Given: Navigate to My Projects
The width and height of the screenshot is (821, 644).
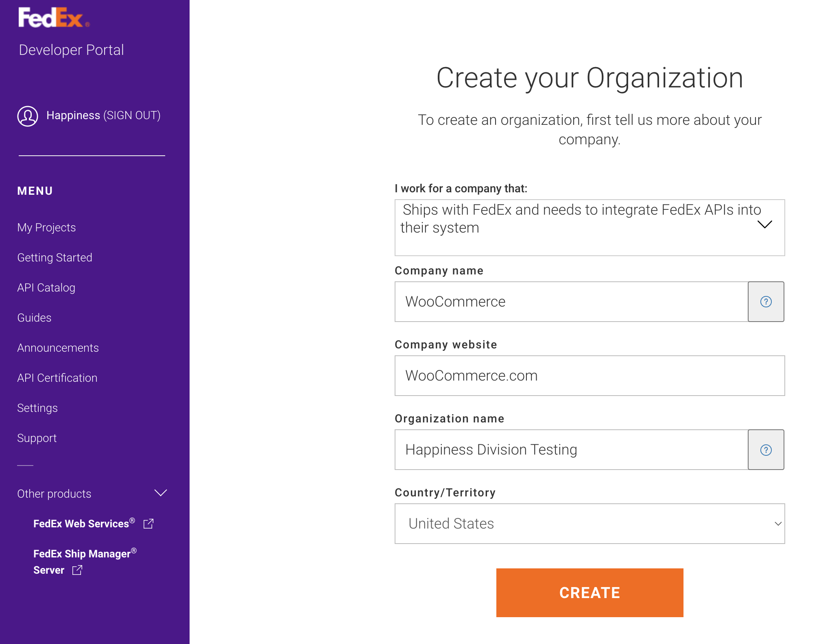Looking at the screenshot, I should tap(46, 227).
